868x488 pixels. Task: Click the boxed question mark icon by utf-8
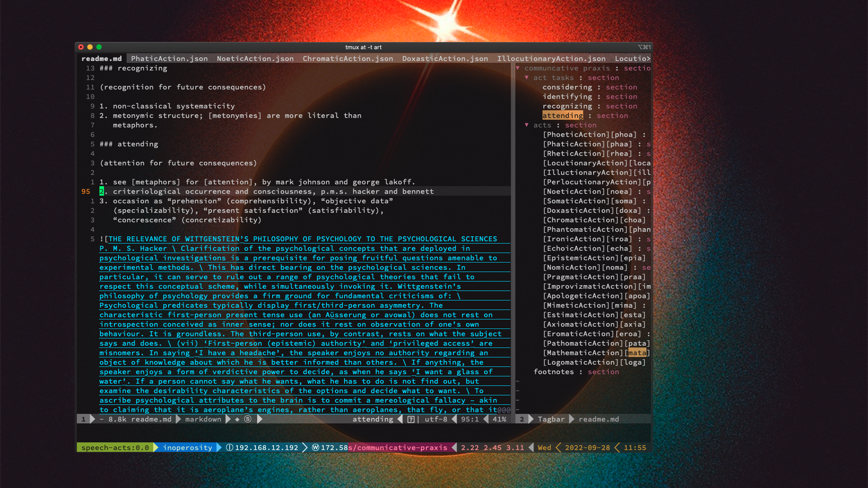click(x=410, y=419)
